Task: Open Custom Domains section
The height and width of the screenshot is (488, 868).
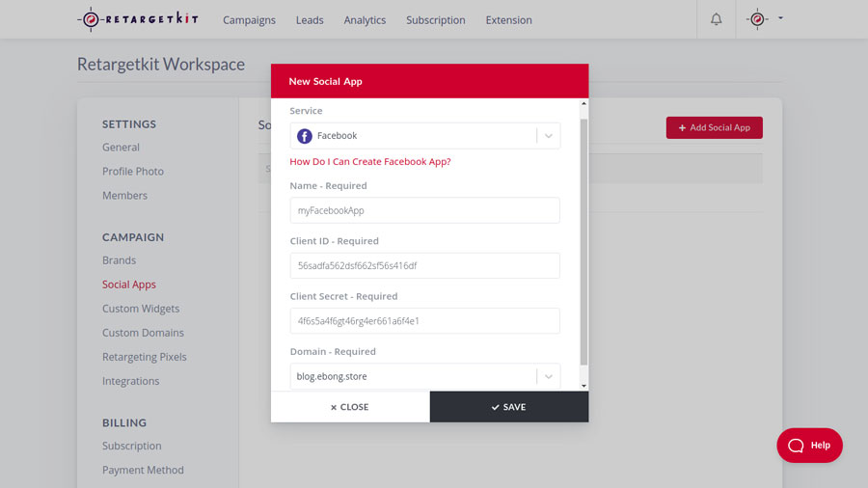Action: 143,333
